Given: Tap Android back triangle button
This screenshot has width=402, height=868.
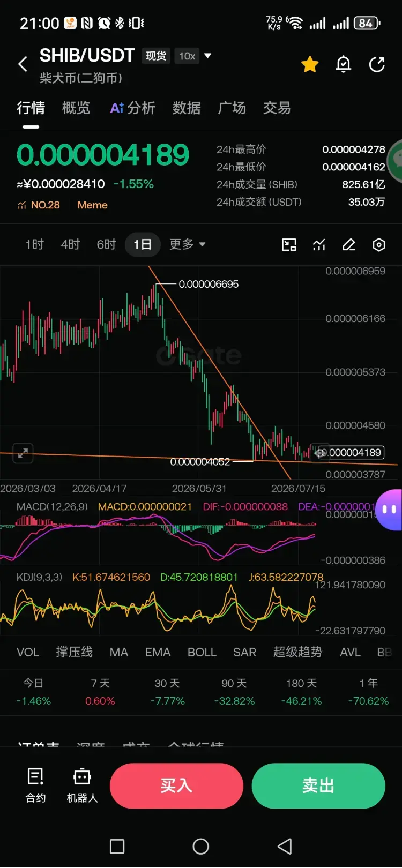Looking at the screenshot, I should click(x=285, y=847).
